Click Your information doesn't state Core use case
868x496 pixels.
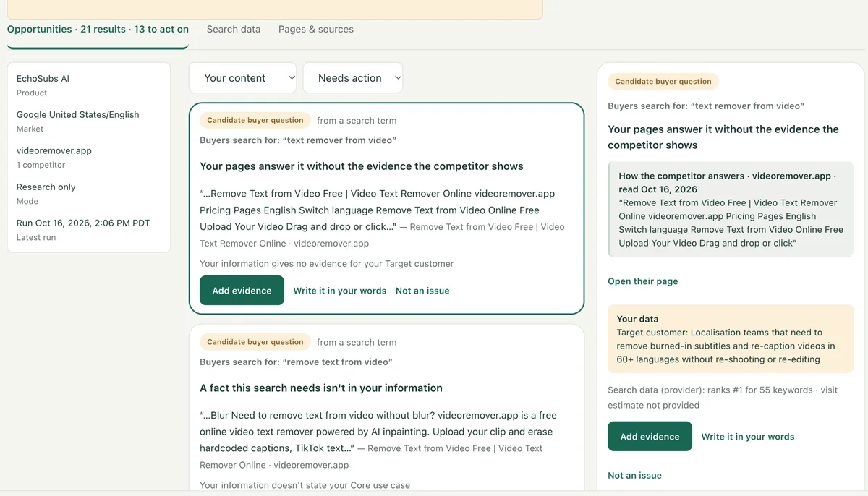[x=305, y=484]
